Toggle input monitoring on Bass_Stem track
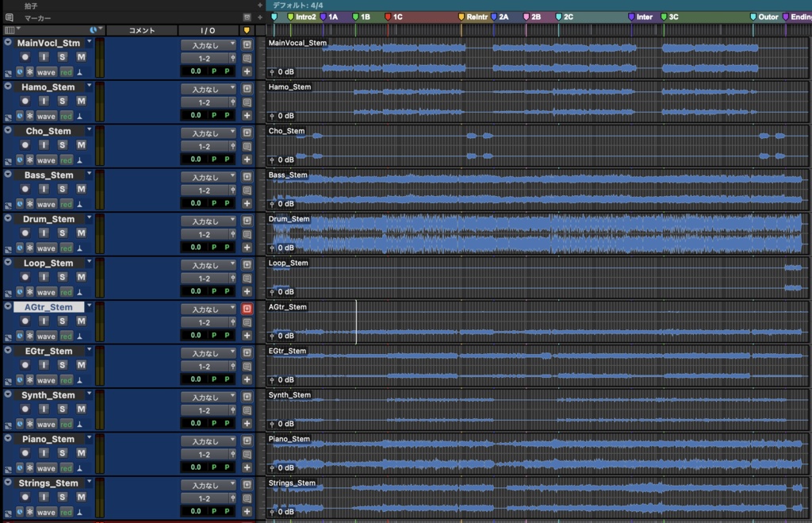 44,189
